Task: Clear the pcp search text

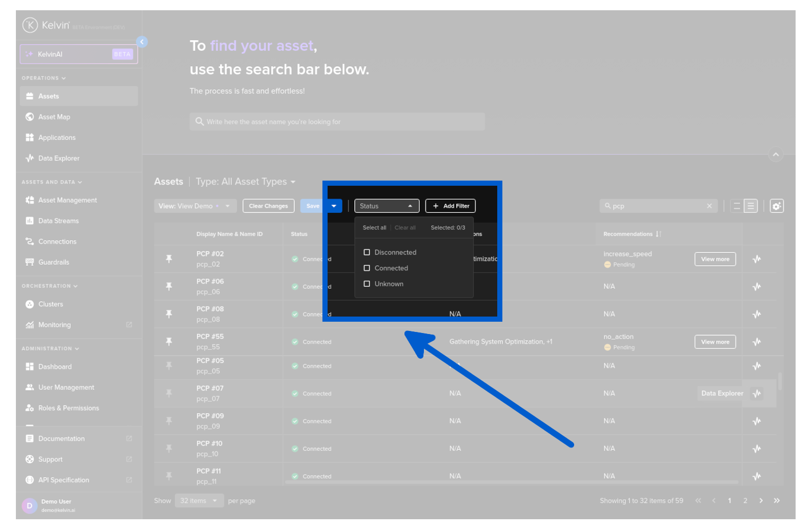Action: point(709,206)
